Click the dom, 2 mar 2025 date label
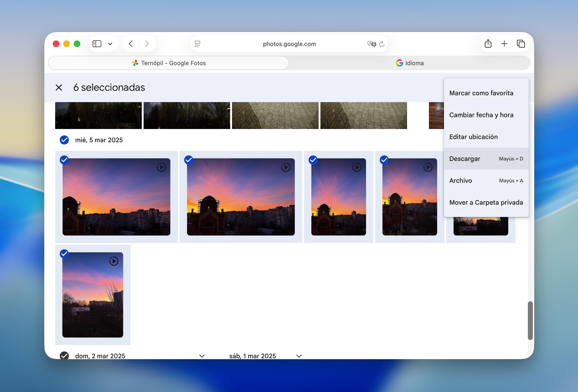Screen dimensions: 578x392 click(x=100, y=356)
